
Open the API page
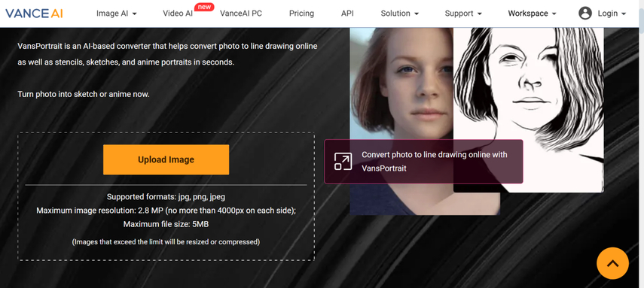click(347, 14)
